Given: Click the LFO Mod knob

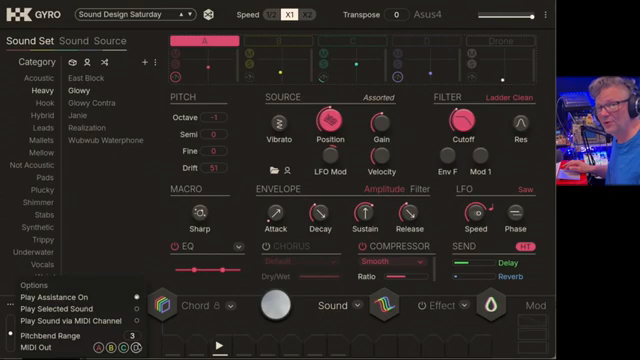Looking at the screenshot, I should tap(330, 156).
